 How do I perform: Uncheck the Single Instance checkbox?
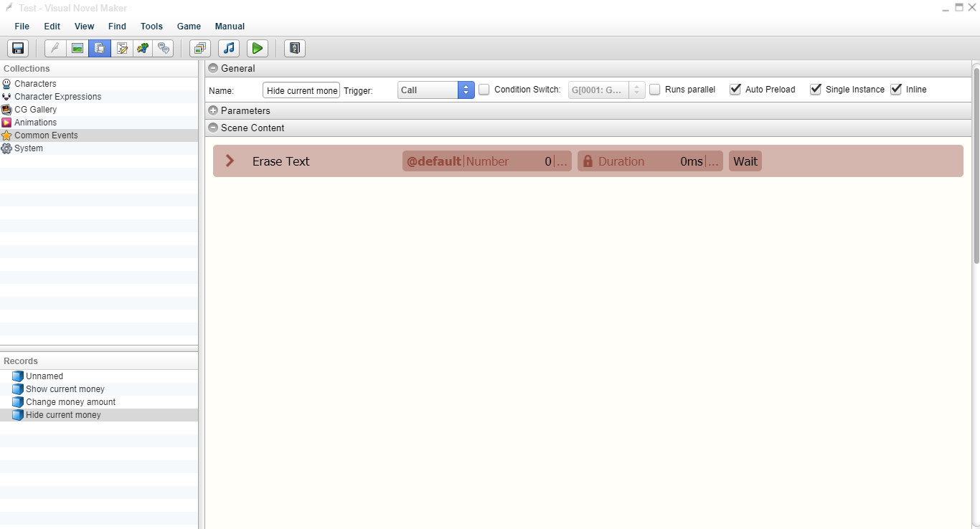(x=816, y=90)
